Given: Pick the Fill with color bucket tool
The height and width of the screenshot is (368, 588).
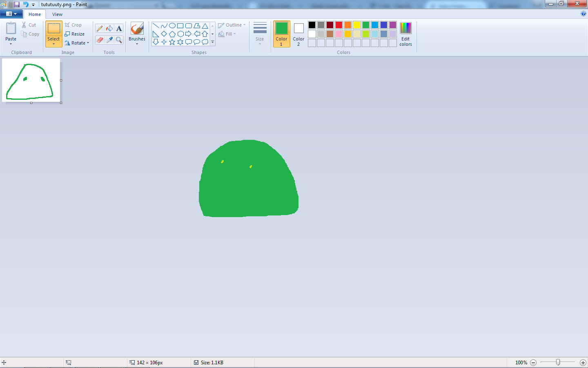Looking at the screenshot, I should point(109,28).
